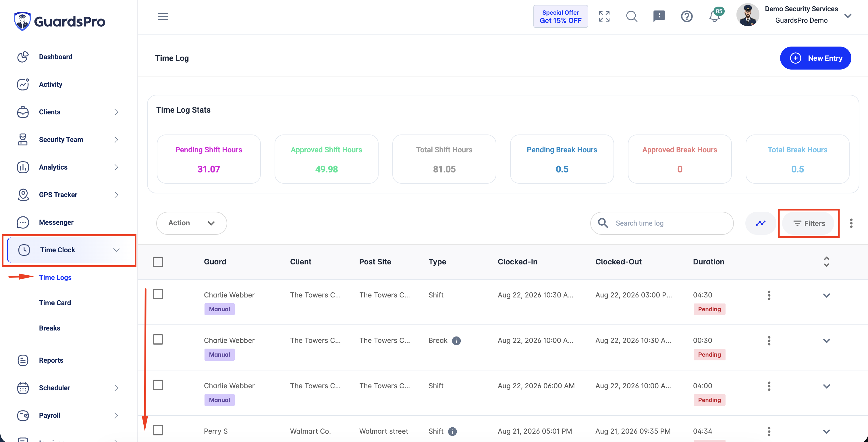
Task: Open the help question mark icon
Action: pyautogui.click(x=686, y=16)
